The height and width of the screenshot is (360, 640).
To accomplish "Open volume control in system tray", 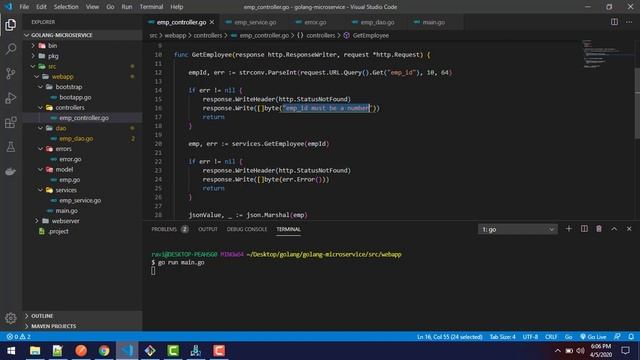I will (580, 351).
